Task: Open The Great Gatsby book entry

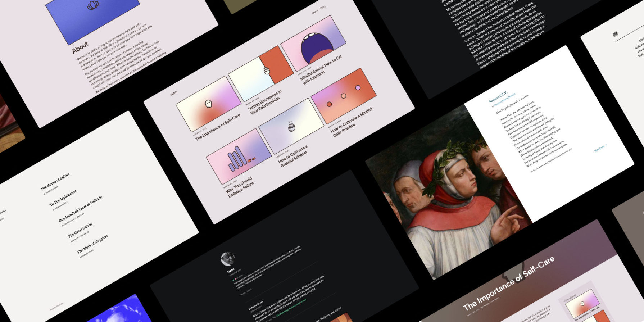Action: tap(80, 230)
